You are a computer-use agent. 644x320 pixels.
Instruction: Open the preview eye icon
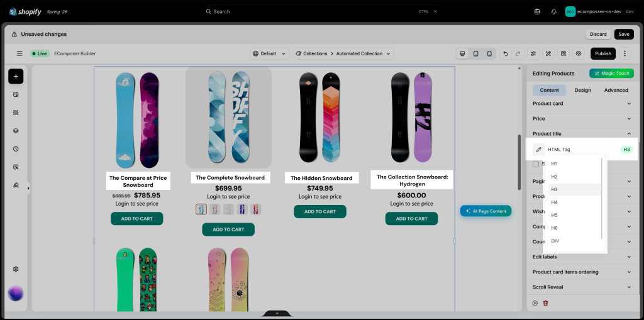pos(579,53)
